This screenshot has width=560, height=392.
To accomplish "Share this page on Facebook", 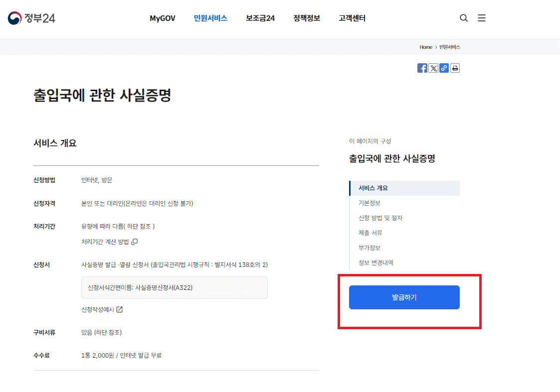I will tap(422, 68).
